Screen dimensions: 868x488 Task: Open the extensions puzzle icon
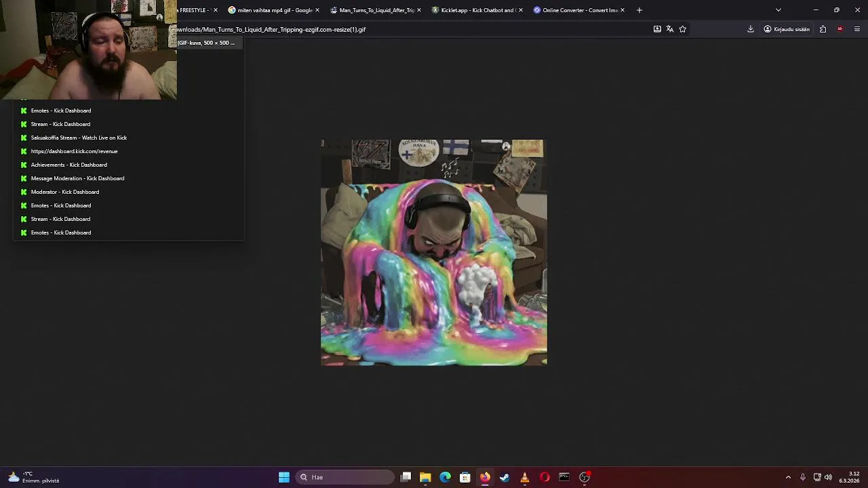pos(823,29)
